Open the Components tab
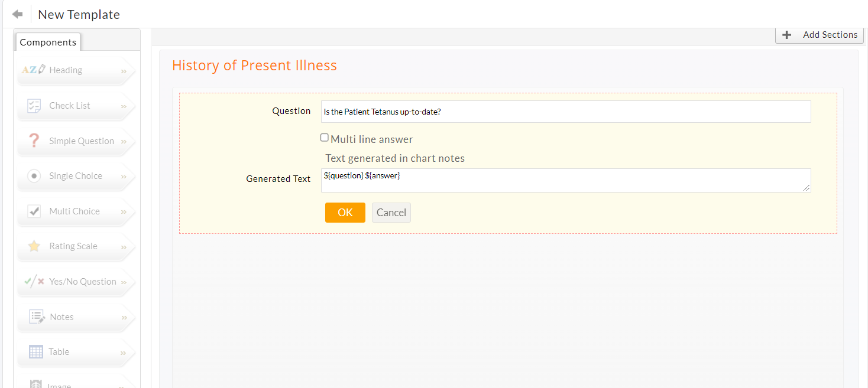The image size is (868, 388). [48, 43]
